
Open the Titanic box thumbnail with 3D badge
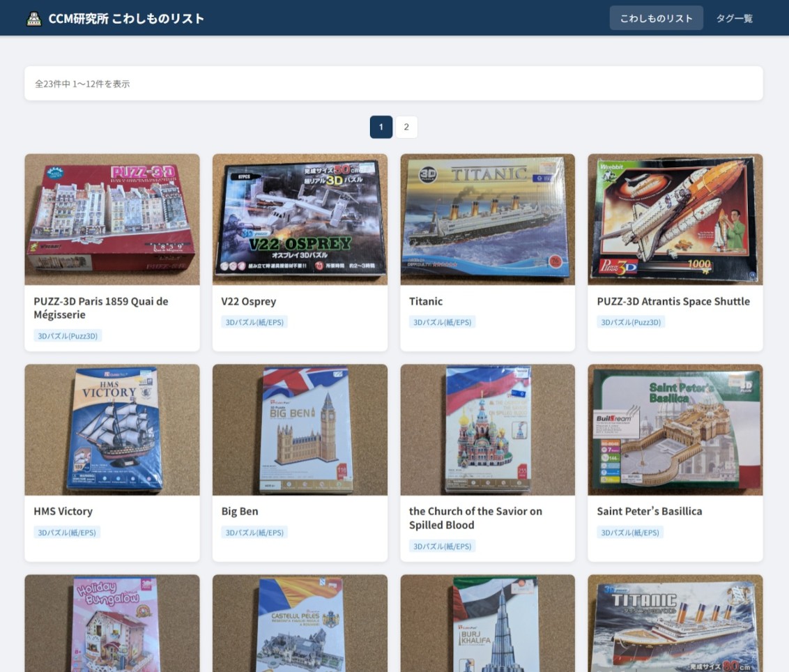pos(488,220)
